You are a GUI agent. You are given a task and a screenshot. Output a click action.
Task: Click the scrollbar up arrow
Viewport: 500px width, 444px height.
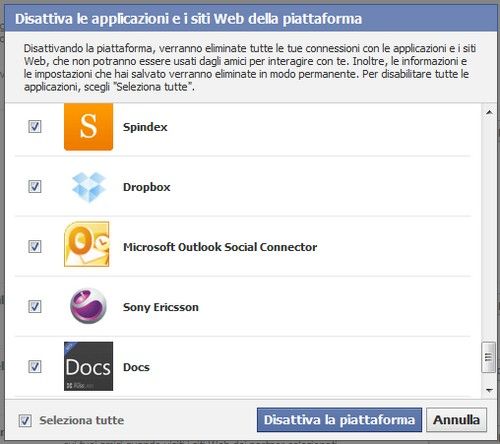pos(489,113)
